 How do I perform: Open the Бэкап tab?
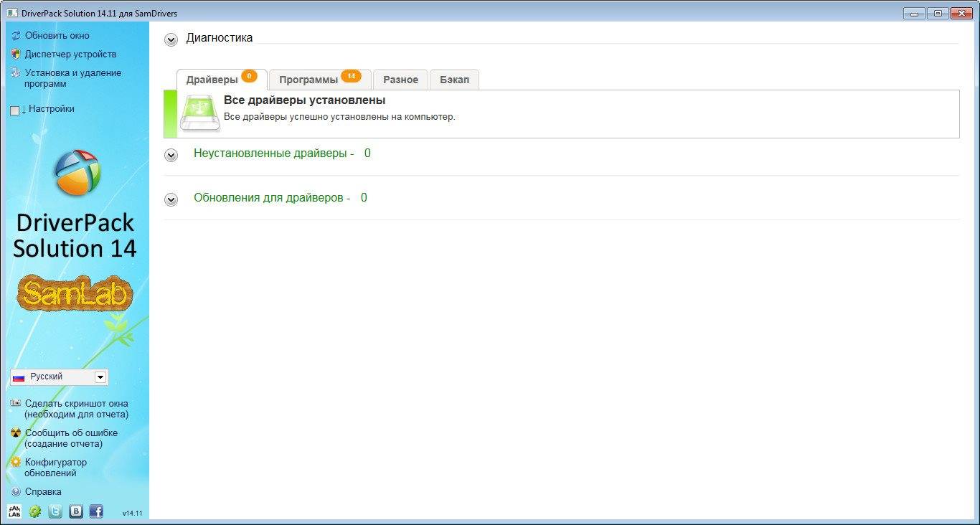tap(454, 79)
